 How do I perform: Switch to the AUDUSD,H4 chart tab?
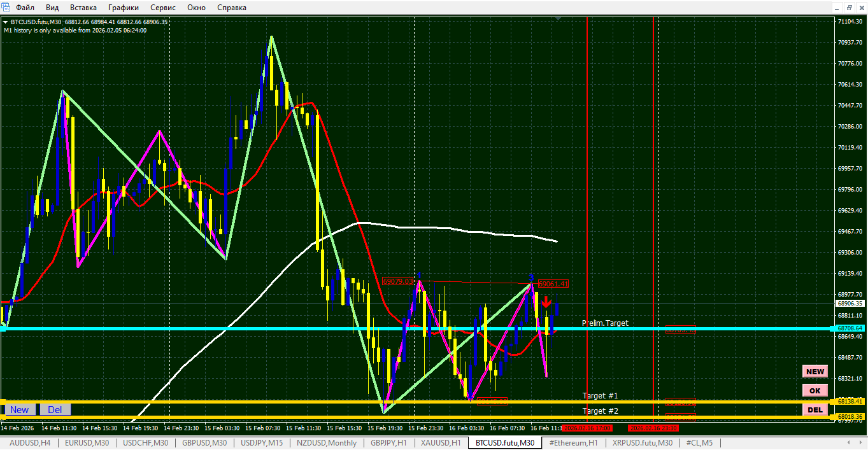pyautogui.click(x=30, y=442)
